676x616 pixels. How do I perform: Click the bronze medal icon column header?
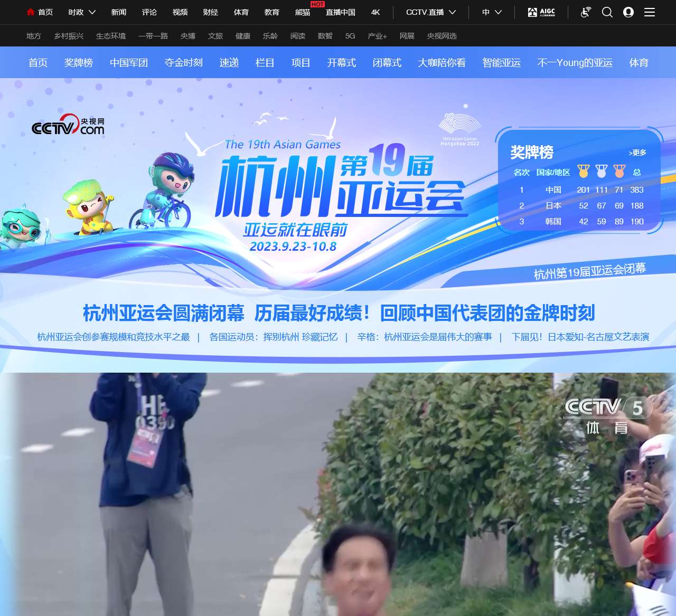[619, 171]
